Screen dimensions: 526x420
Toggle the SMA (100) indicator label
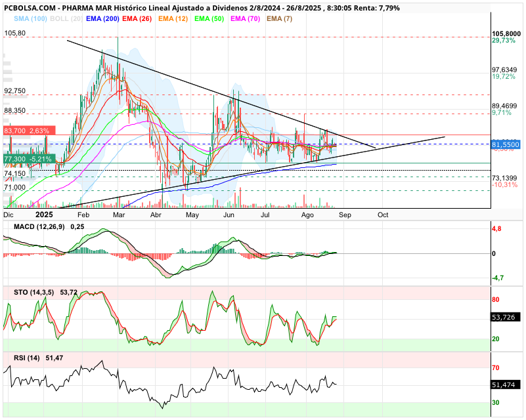(x=30, y=19)
